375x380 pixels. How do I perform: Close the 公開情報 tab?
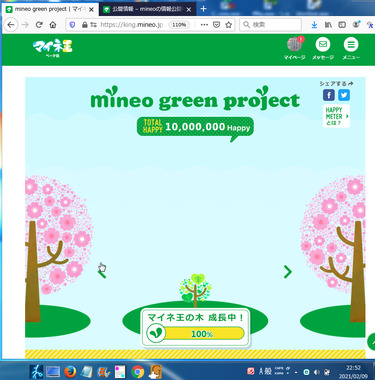pyautogui.click(x=189, y=10)
